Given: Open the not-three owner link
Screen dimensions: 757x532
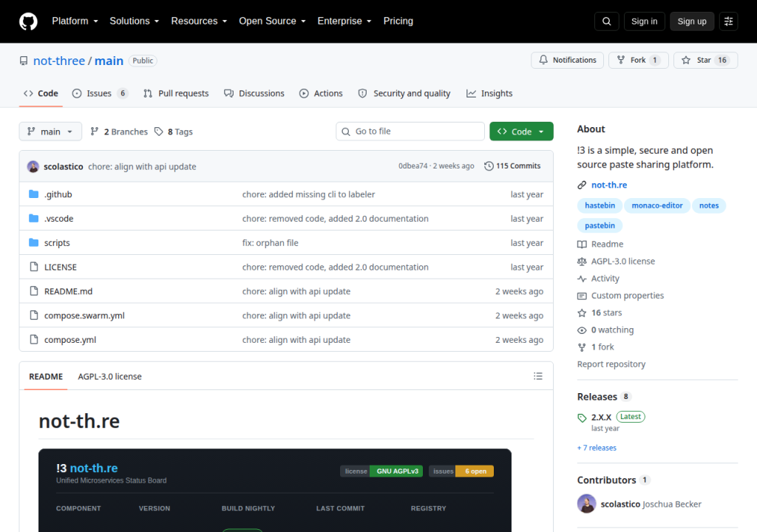Looking at the screenshot, I should (x=59, y=61).
